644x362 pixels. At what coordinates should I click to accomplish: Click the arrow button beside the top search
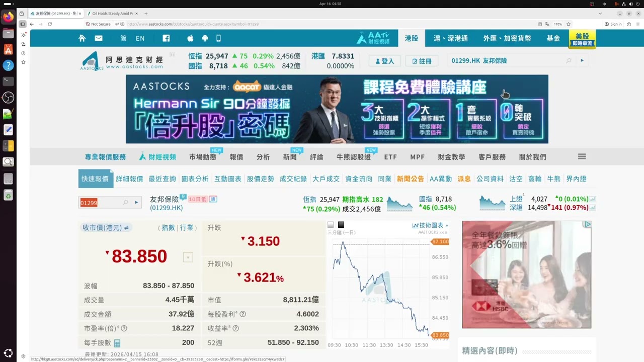(x=582, y=61)
